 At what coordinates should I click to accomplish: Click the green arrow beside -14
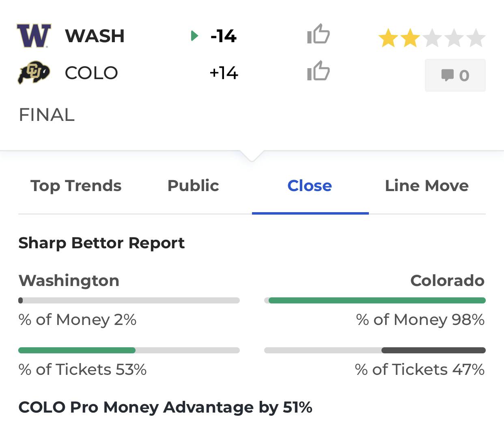195,36
